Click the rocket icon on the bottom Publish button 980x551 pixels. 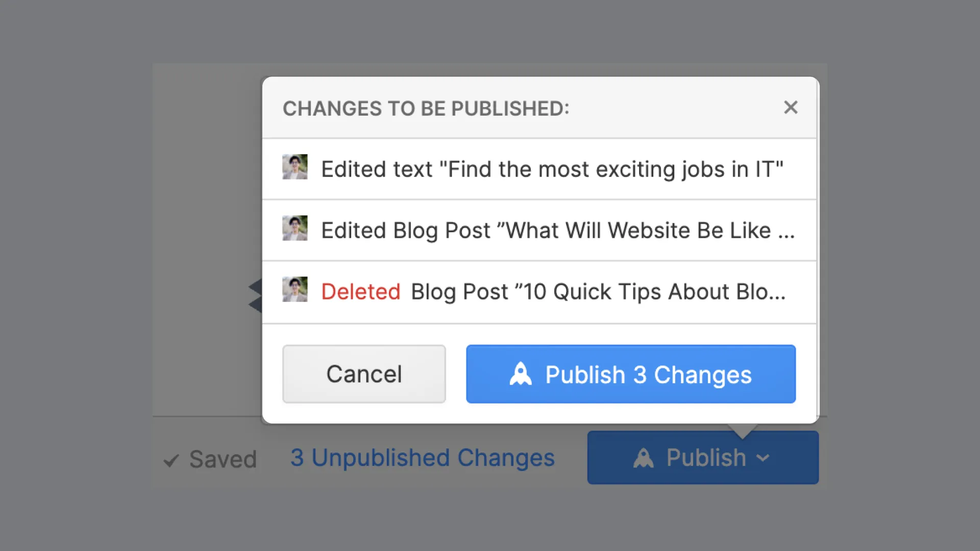tap(643, 458)
